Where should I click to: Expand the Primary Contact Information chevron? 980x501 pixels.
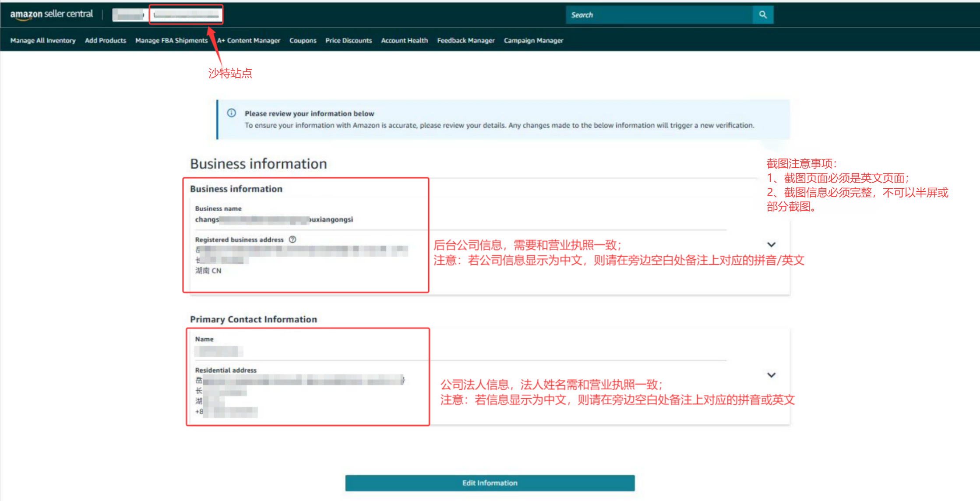pos(771,375)
